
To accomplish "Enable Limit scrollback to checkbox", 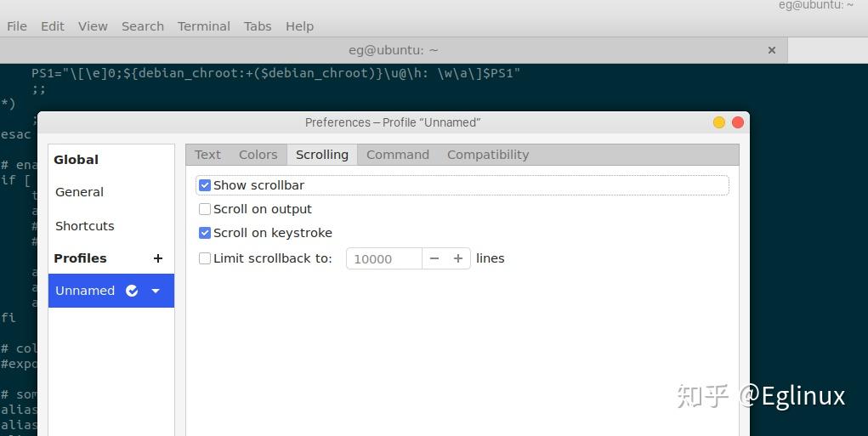I will pos(205,258).
